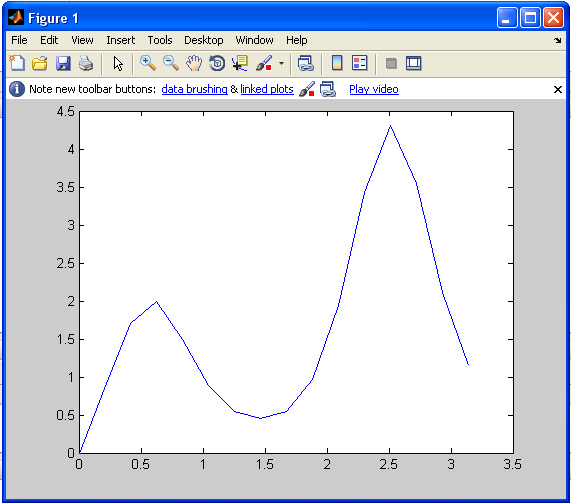
Task: Open the Desktop menu
Action: click(x=204, y=40)
